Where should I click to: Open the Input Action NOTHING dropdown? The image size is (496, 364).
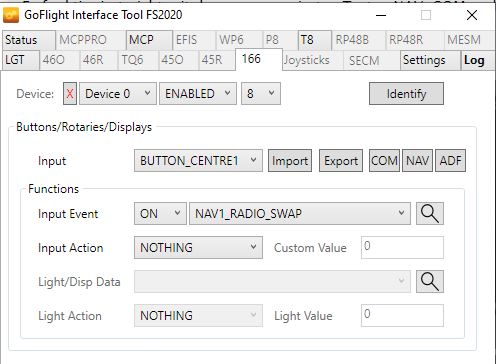point(198,248)
